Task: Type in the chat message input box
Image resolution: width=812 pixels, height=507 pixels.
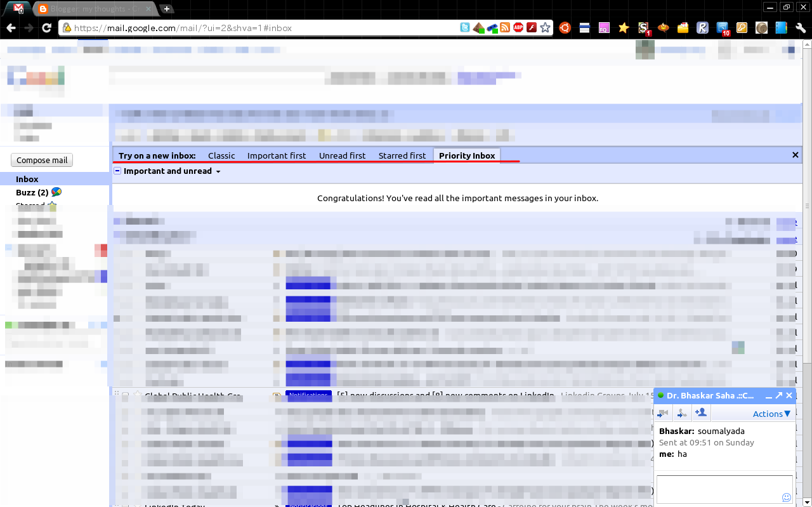Action: point(724,488)
